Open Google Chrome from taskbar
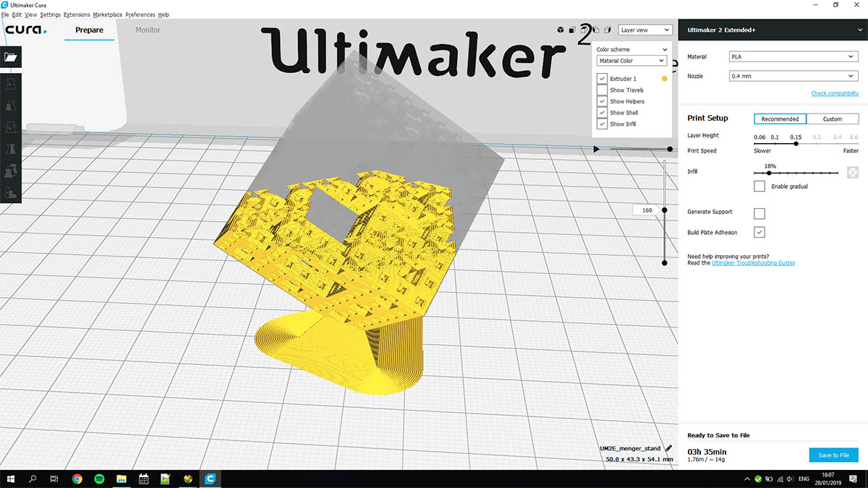868x488 pixels. click(77, 479)
